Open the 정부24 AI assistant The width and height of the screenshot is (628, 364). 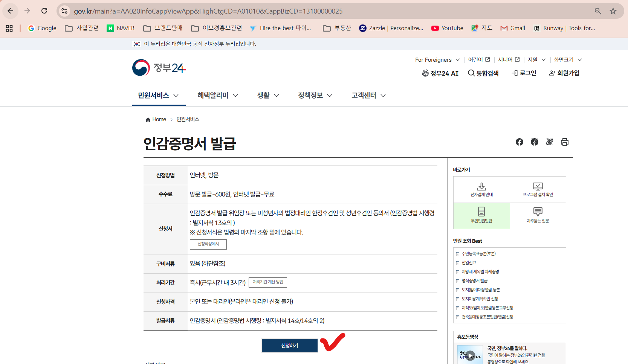(440, 73)
